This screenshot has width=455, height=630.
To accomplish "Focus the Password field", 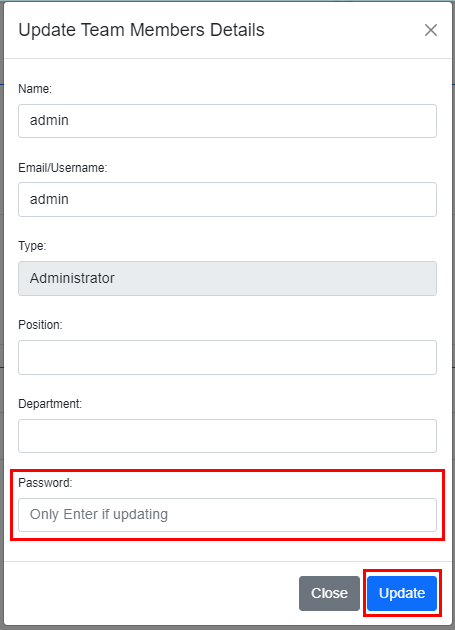I will pos(228,515).
